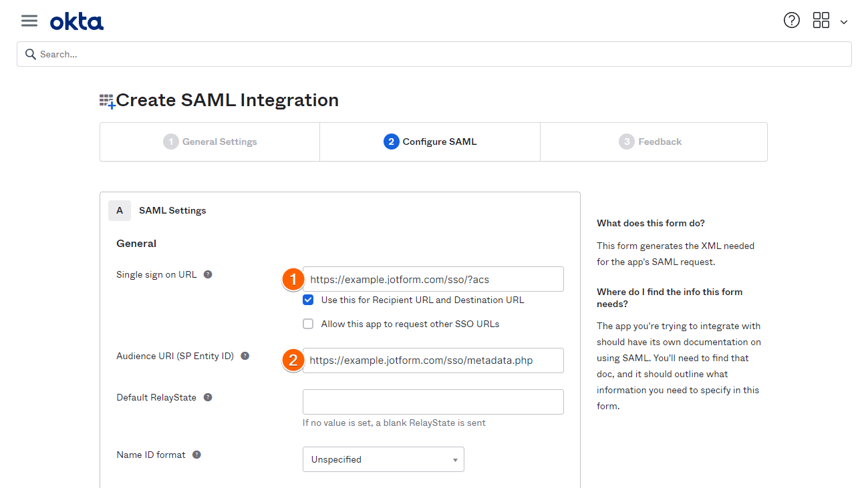Open the apps grid icon
The height and width of the screenshot is (488, 868).
pos(821,21)
